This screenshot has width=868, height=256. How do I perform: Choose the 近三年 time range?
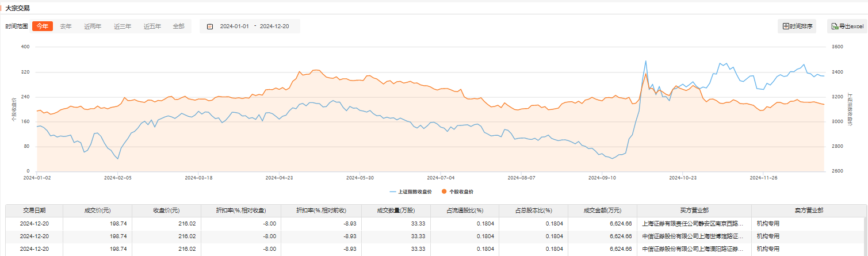coord(123,26)
